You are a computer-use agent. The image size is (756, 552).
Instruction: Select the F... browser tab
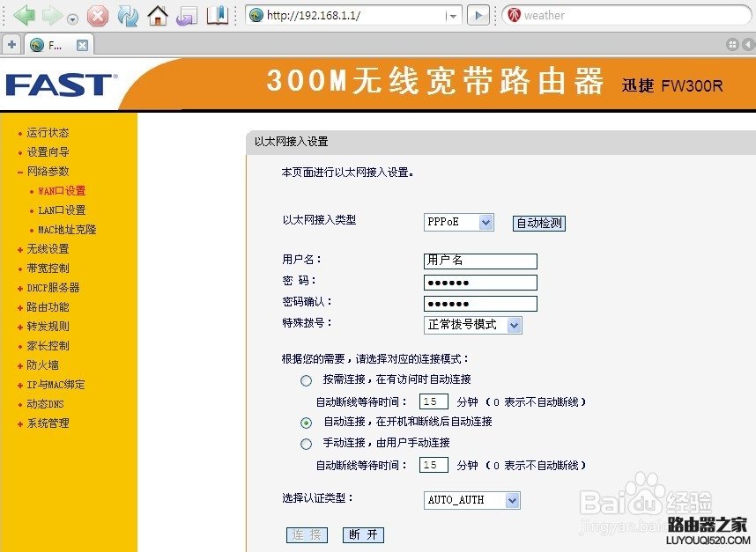click(x=60, y=45)
